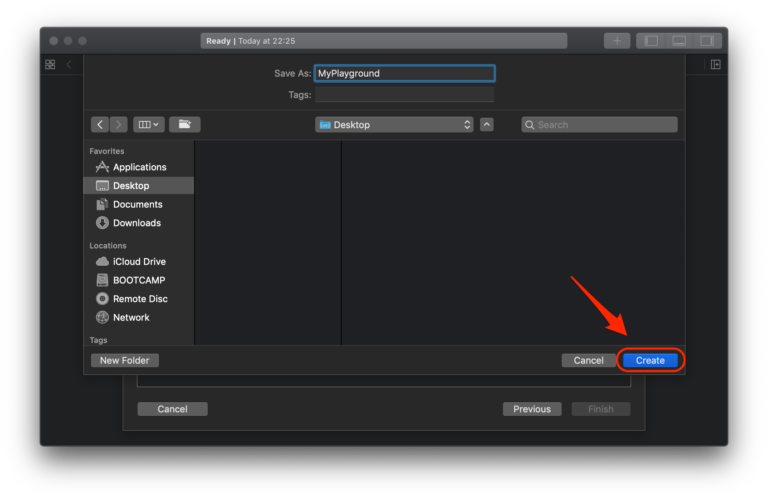Cancel the save dialog
The width and height of the screenshot is (768, 499).
tap(588, 360)
